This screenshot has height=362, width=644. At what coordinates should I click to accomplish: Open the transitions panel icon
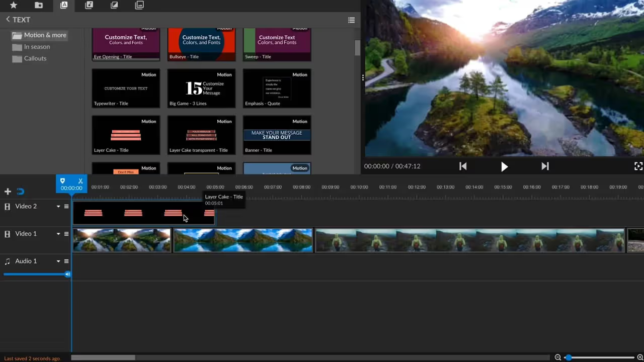(x=114, y=5)
